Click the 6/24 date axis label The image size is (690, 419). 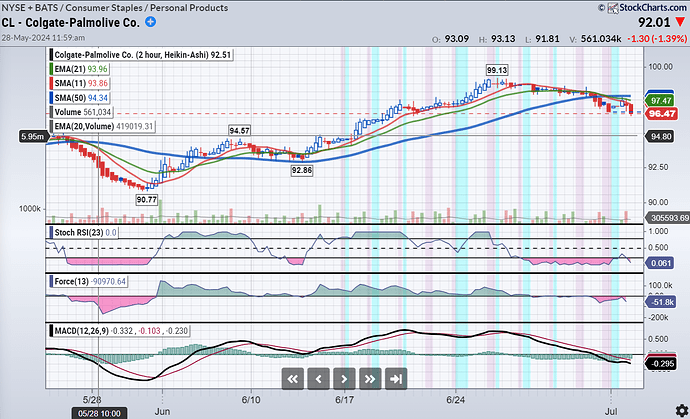[455, 400]
